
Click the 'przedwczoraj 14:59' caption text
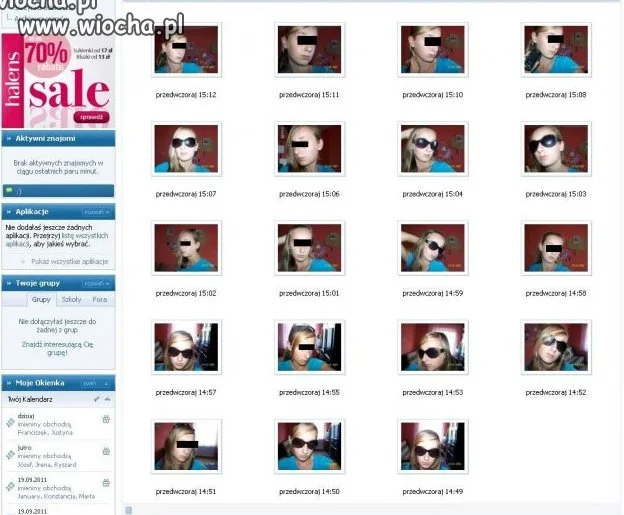click(x=433, y=293)
